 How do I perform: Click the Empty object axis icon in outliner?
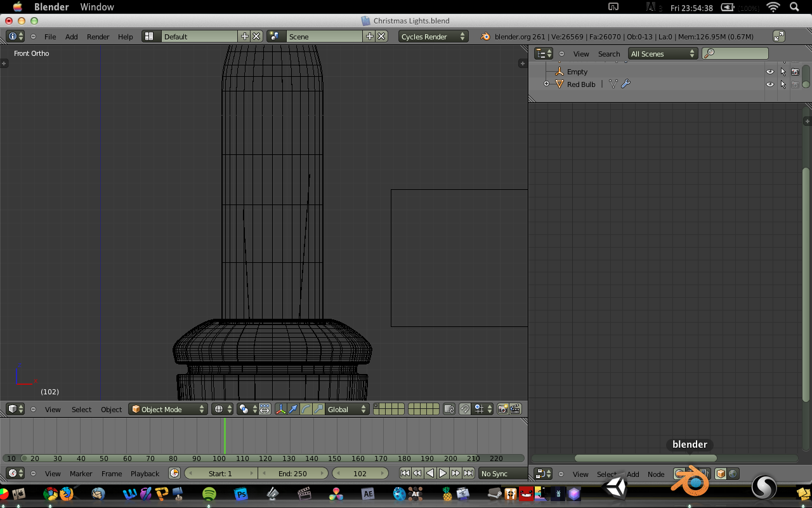[x=559, y=72]
